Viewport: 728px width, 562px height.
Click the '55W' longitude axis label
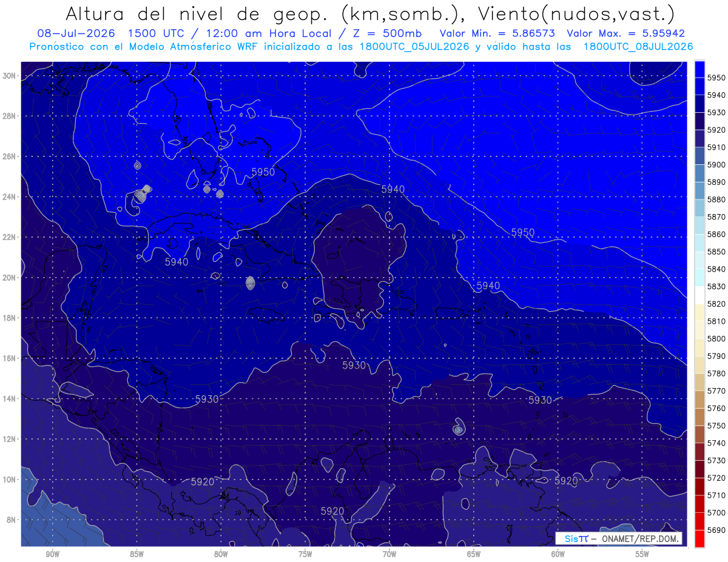point(642,554)
